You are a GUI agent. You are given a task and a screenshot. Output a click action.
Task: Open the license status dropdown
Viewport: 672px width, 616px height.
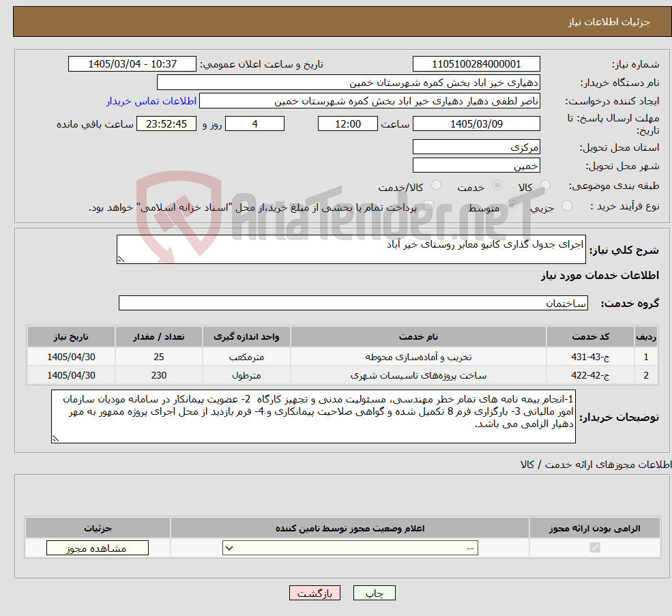[x=350, y=548]
